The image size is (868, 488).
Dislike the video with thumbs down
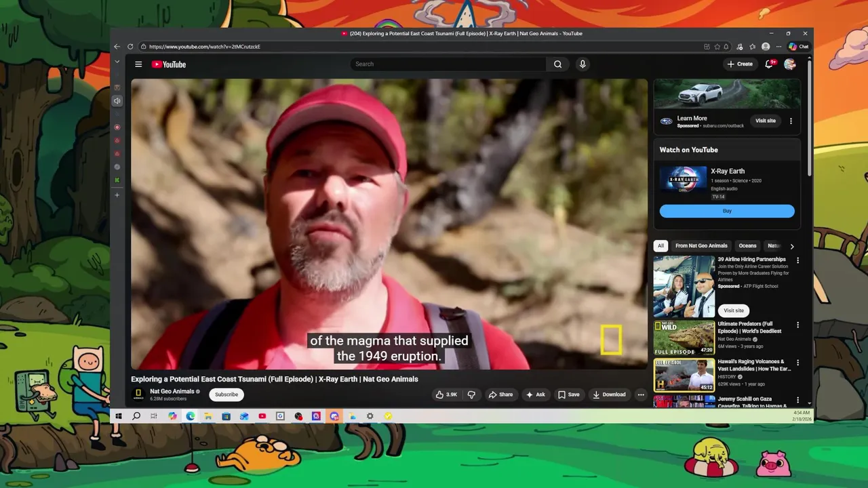click(x=471, y=394)
